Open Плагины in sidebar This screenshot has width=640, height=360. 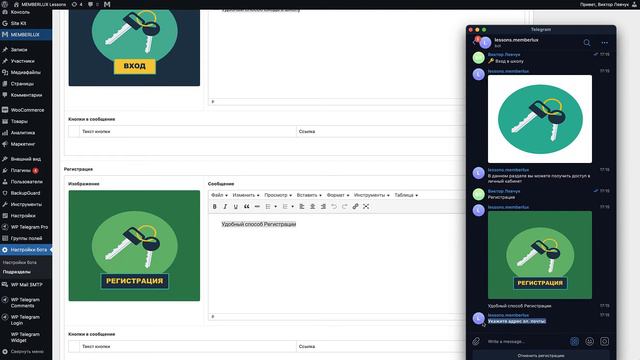(26, 170)
